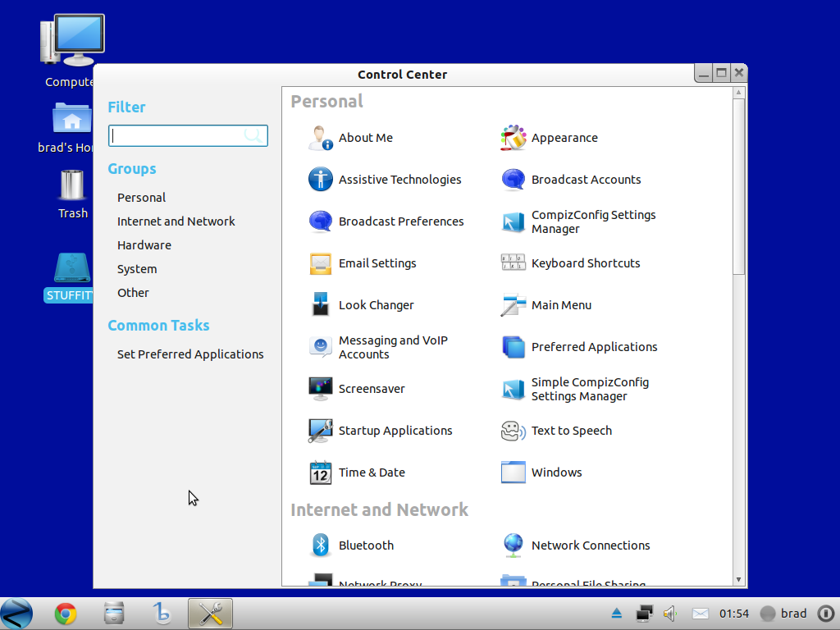The image size is (840, 630).
Task: Focus the Filter text field
Action: coord(188,135)
